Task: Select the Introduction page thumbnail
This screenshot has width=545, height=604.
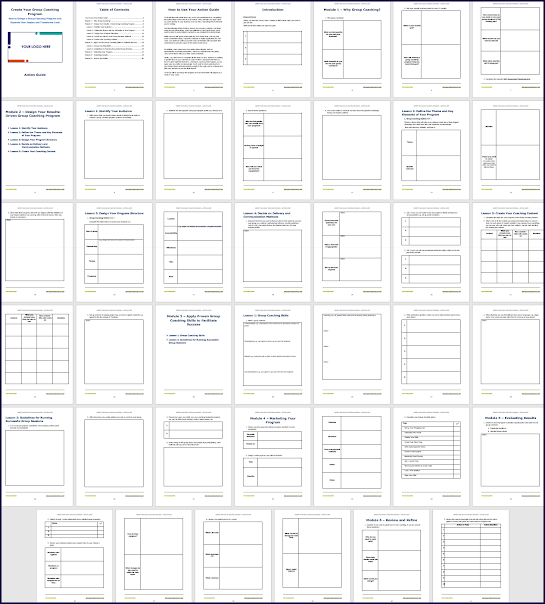Action: tap(272, 49)
